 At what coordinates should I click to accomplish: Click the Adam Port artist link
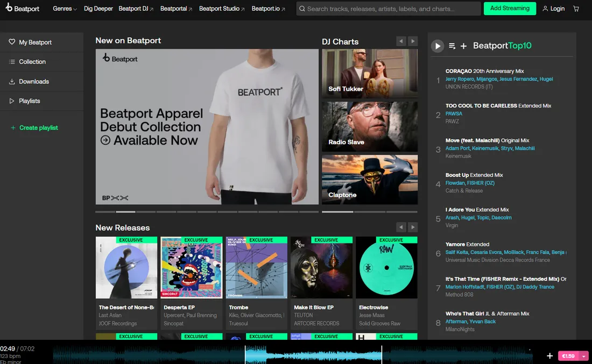(x=457, y=148)
